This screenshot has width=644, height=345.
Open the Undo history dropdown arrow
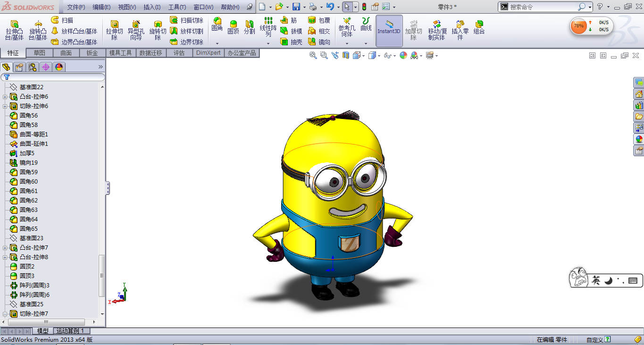(338, 7)
